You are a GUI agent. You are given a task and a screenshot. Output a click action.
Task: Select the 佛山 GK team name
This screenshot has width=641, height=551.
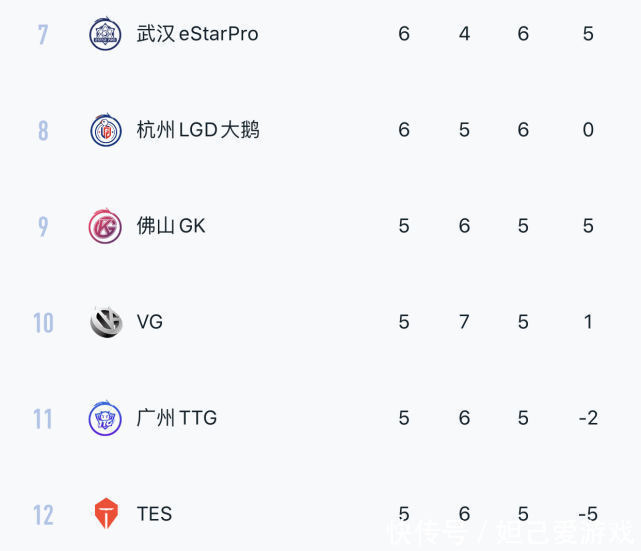(171, 226)
